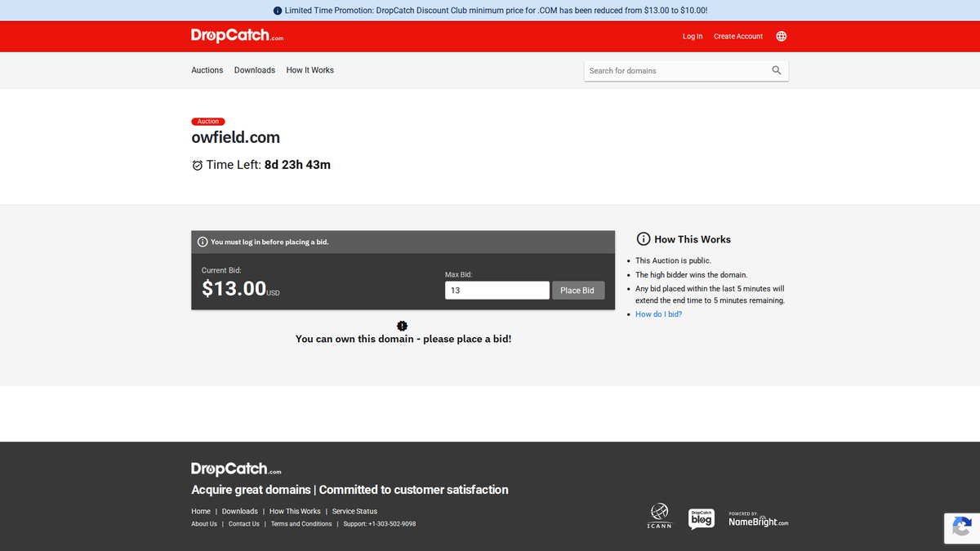The width and height of the screenshot is (980, 551).
Task: Click the How do I bid? link
Action: [659, 314]
